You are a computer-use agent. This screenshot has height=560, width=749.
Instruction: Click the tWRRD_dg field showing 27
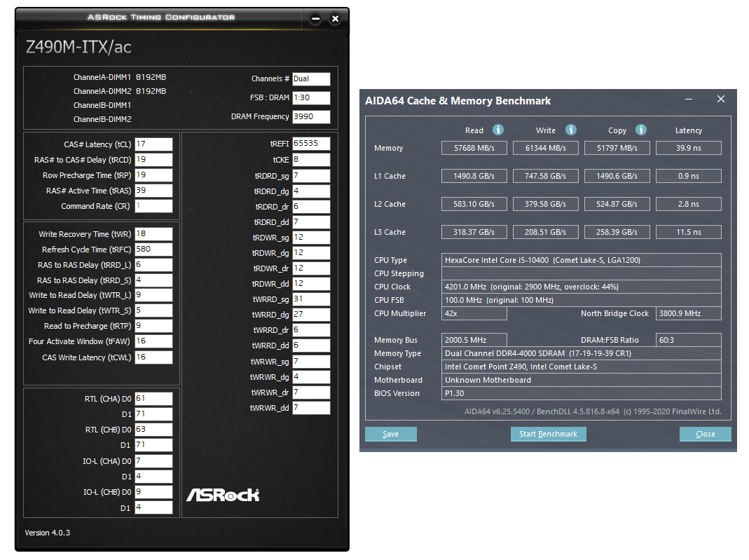click(311, 315)
